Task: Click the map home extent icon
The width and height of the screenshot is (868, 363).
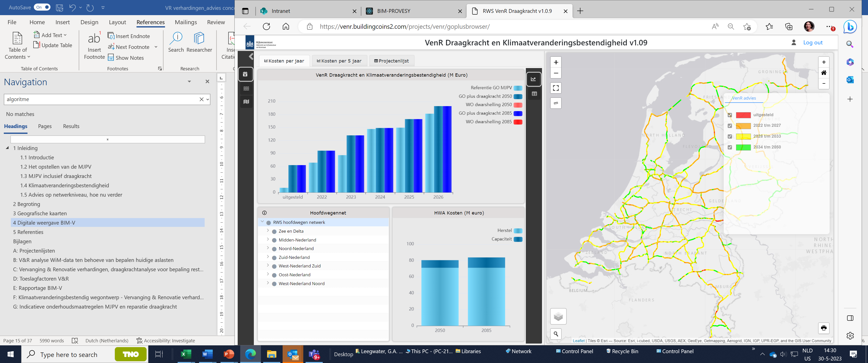Action: pyautogui.click(x=824, y=73)
